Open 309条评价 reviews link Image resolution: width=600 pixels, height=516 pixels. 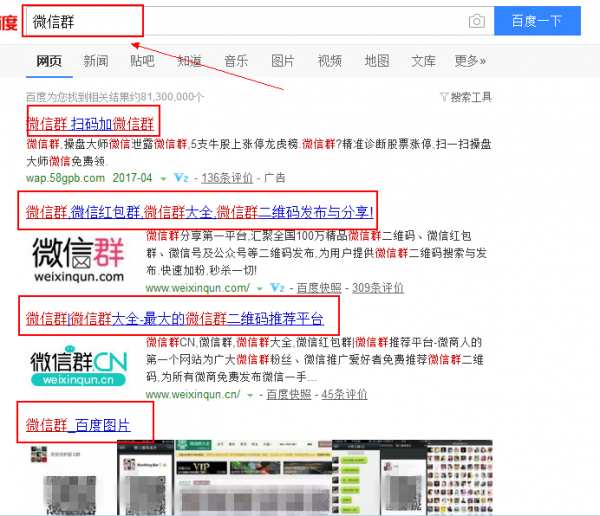point(378,288)
